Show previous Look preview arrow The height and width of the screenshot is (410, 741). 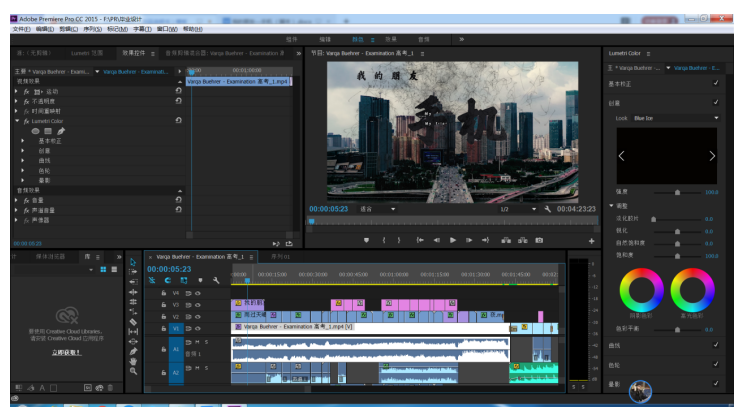click(621, 156)
